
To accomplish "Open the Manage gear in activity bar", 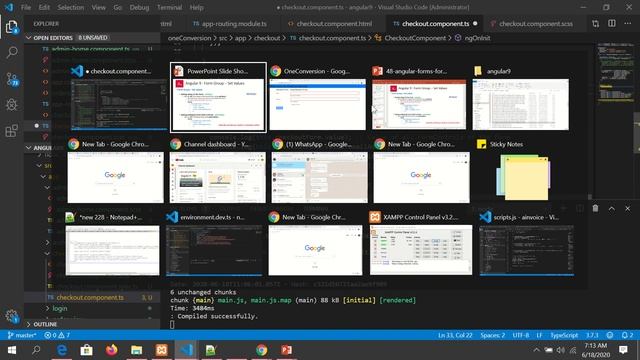I will (x=11, y=316).
